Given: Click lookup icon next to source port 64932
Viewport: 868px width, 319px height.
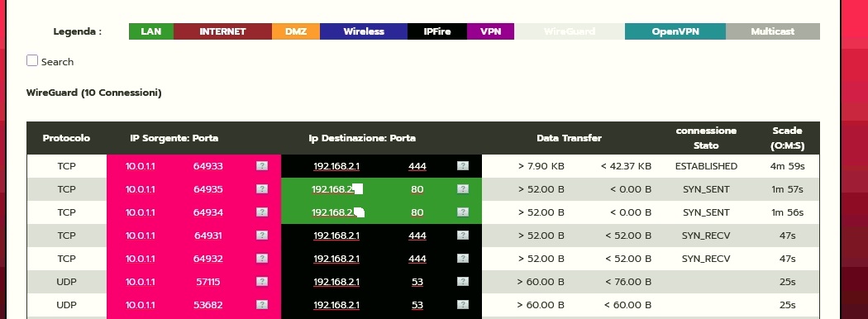Looking at the screenshot, I should (x=262, y=259).
